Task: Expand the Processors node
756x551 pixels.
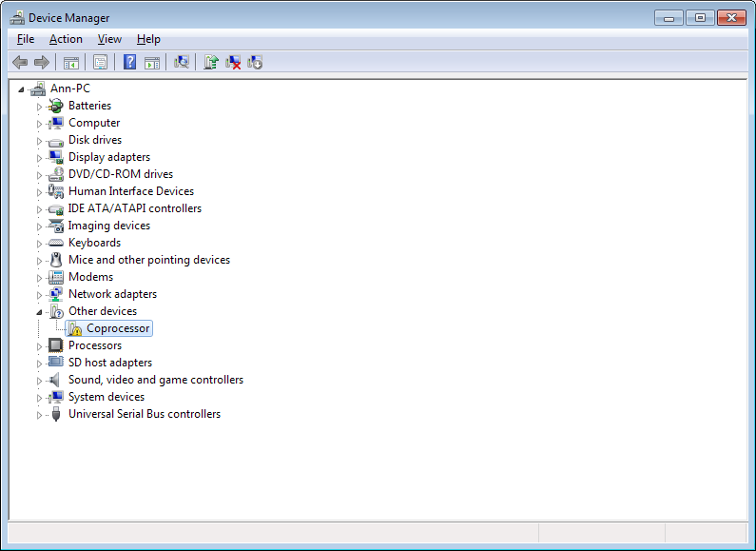Action: (40, 346)
